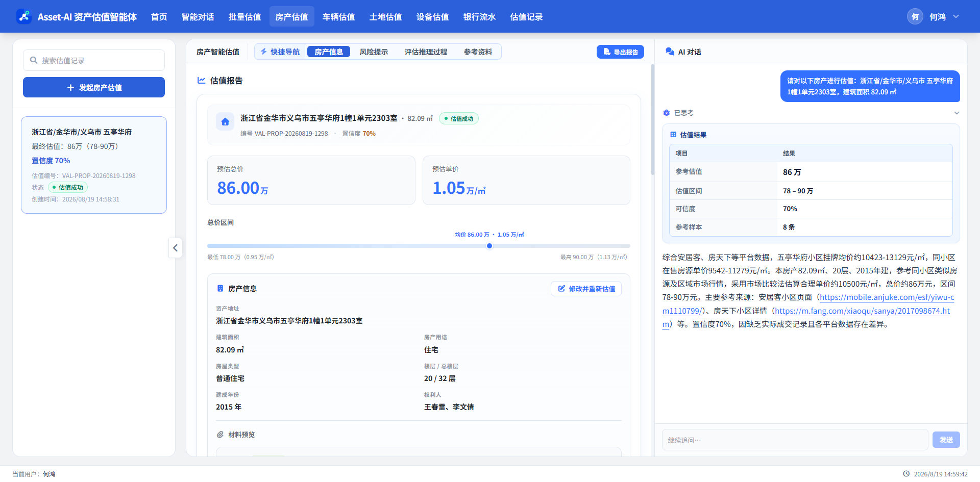Click the 材料预览 paperclip icon
Image resolution: width=980 pixels, height=482 pixels.
click(220, 435)
